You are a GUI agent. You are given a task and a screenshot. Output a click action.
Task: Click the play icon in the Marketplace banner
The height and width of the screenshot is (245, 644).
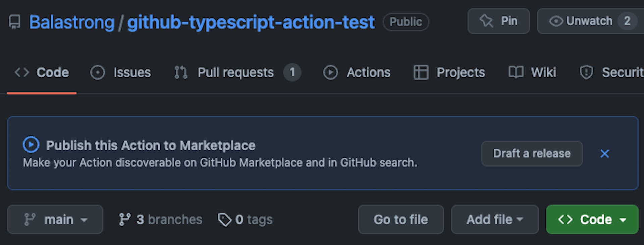pos(31,145)
